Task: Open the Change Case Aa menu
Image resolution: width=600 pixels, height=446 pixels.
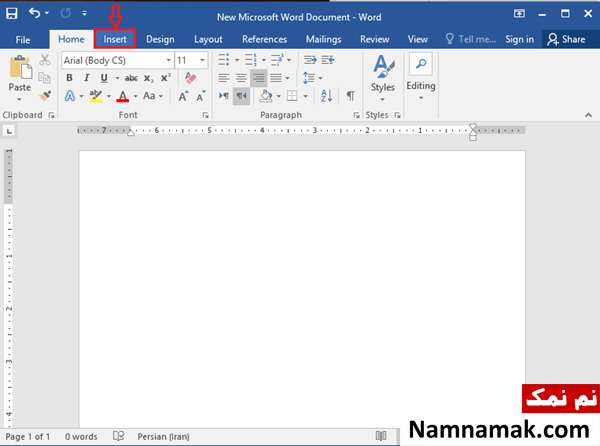Action: click(x=153, y=96)
